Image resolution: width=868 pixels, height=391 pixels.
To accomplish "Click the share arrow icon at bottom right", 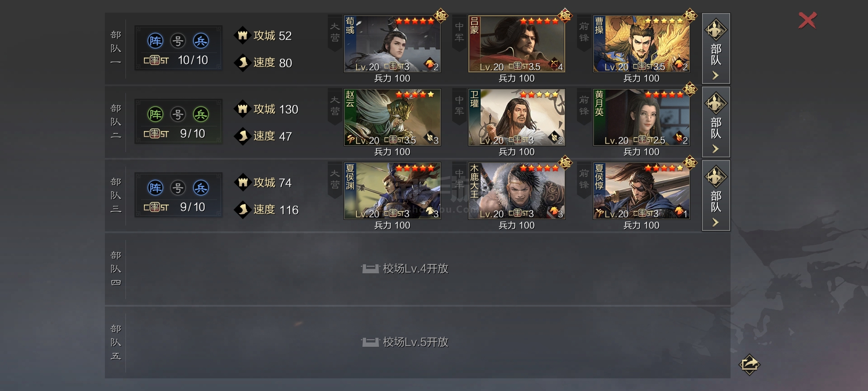I will pyautogui.click(x=749, y=364).
